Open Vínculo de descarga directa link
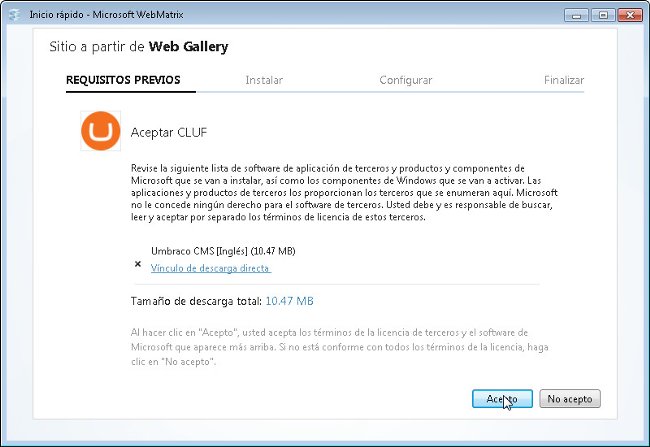Screen dimensions: 650x447 tap(211, 268)
